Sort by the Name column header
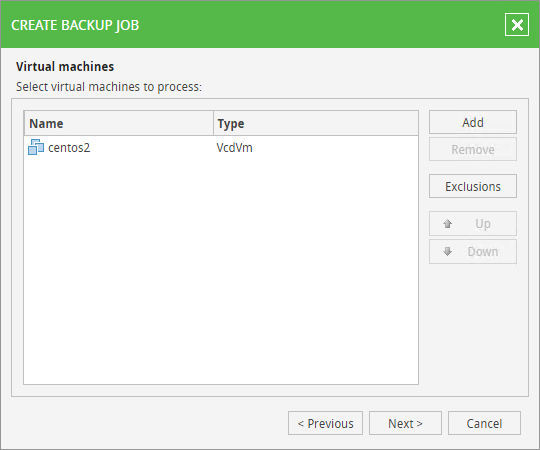The image size is (540, 450). (118, 123)
